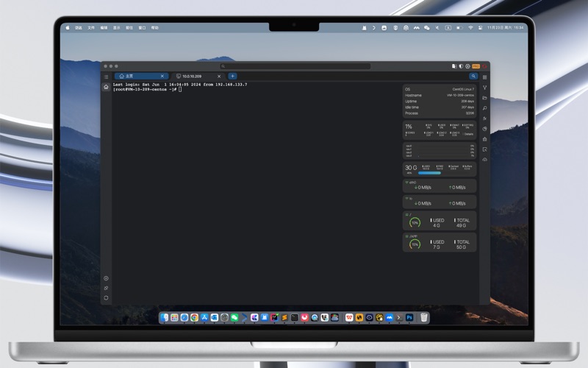Open the 帮助 menu in the menu bar
The height and width of the screenshot is (368, 588).
tap(155, 28)
